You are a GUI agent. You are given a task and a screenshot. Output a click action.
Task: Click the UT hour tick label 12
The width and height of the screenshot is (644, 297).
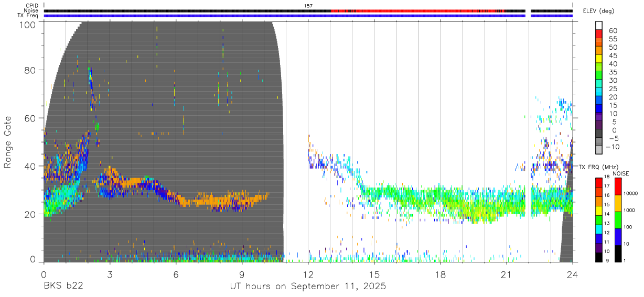[x=308, y=273]
